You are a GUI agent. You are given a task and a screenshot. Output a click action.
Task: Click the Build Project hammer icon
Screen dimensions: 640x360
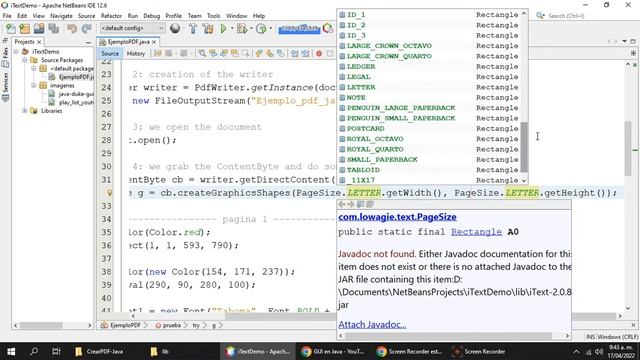click(x=193, y=29)
